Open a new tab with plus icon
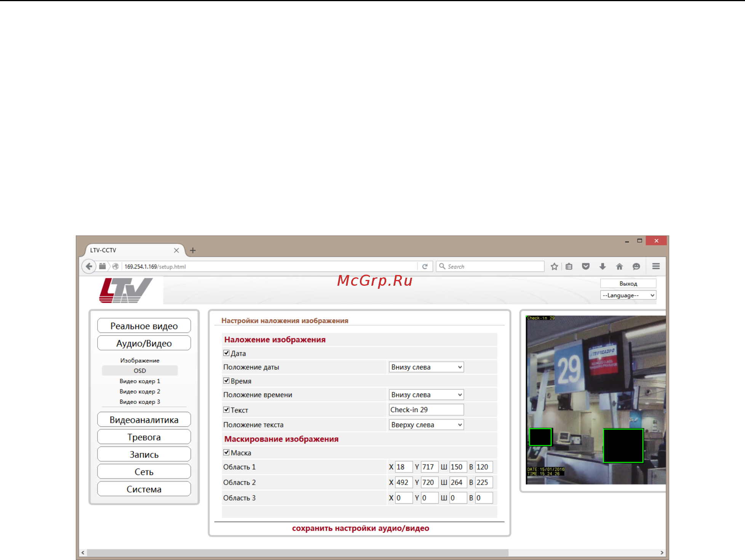This screenshot has height=560, width=745. coord(193,250)
